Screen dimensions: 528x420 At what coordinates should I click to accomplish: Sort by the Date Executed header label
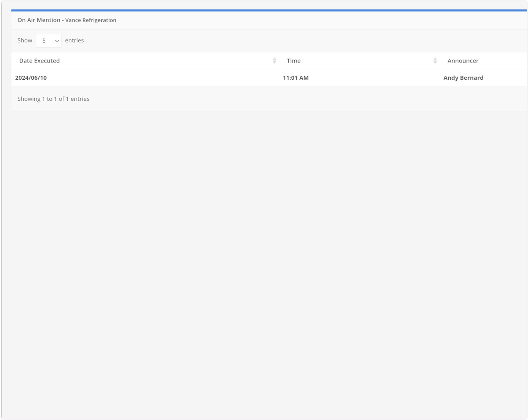point(40,61)
